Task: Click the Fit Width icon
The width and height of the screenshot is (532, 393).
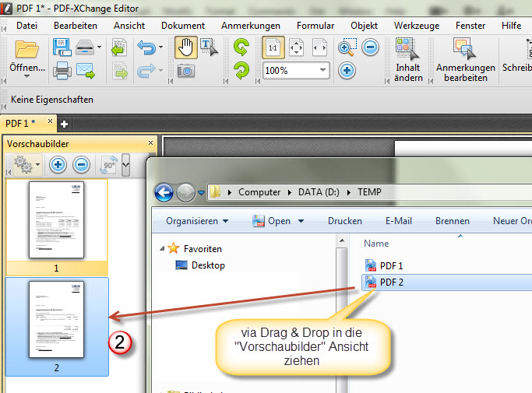Action: point(319,47)
